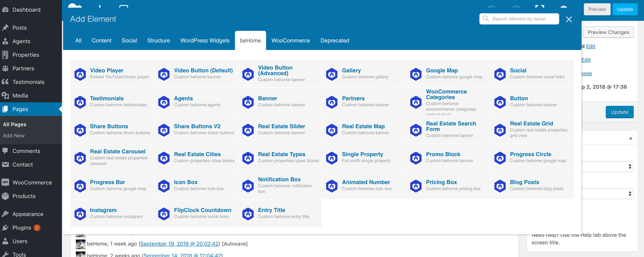This screenshot has width=644, height=257.
Task: Add the FlipClock Countdown element
Action: click(x=196, y=213)
